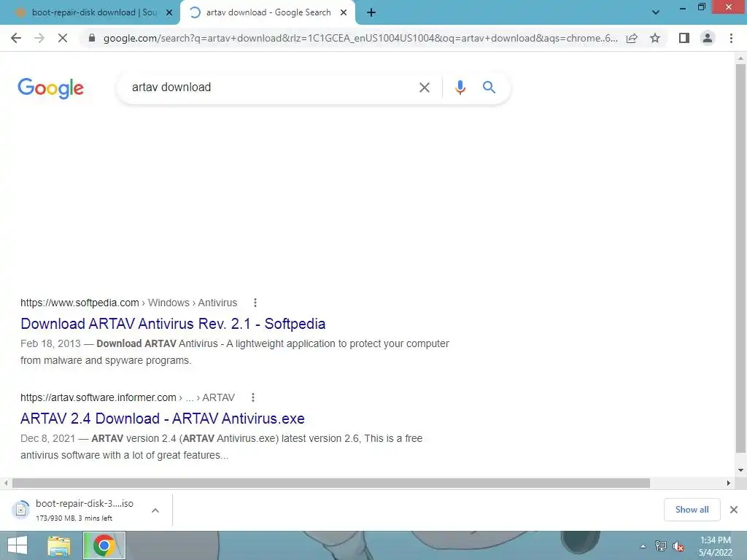The width and height of the screenshot is (747, 560).
Task: Close the artav download Google Search tab
Action: [344, 13]
